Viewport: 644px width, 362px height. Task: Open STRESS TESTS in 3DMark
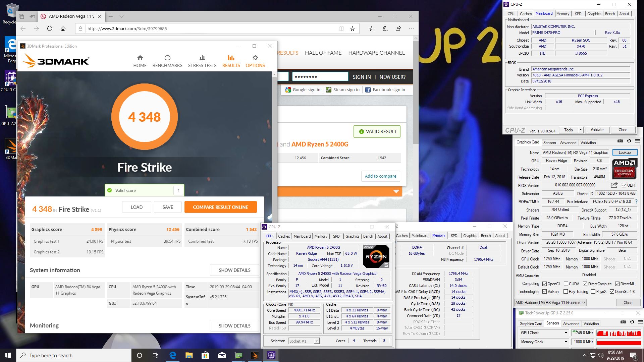tap(202, 61)
